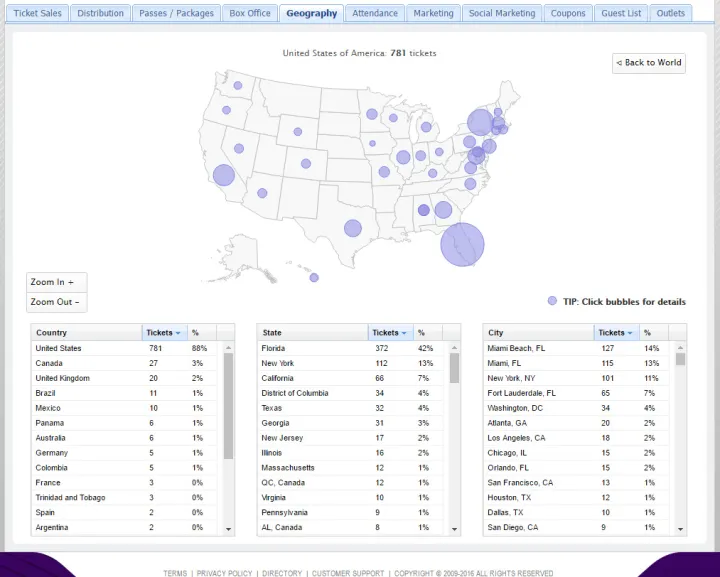Open the TERMS footer link
This screenshot has width=720, height=577.
(175, 573)
